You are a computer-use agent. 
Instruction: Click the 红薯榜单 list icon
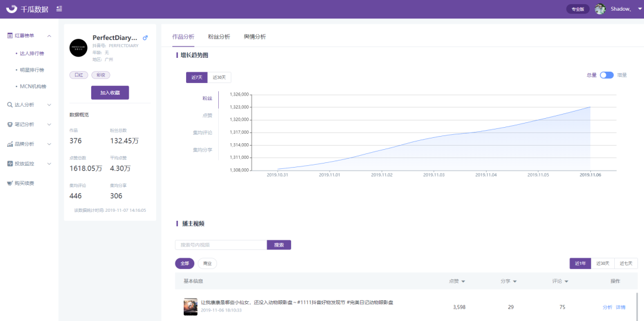point(10,36)
